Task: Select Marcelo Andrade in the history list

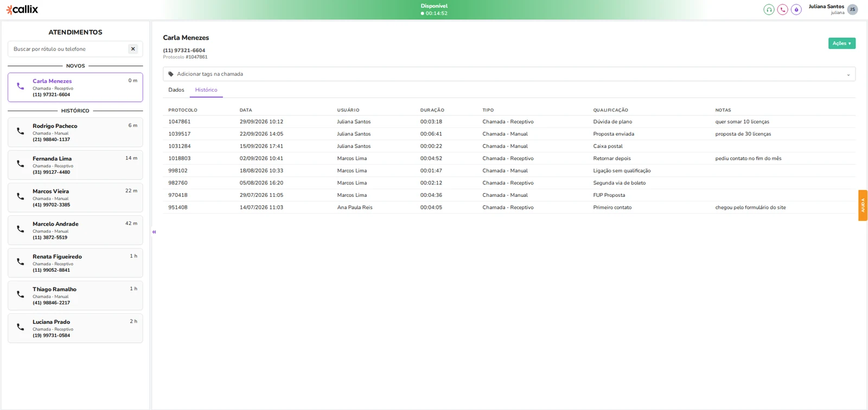Action: coord(75,230)
